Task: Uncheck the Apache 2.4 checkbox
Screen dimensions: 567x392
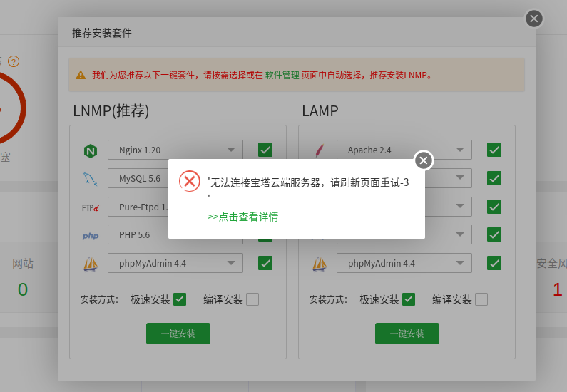Action: (494, 150)
